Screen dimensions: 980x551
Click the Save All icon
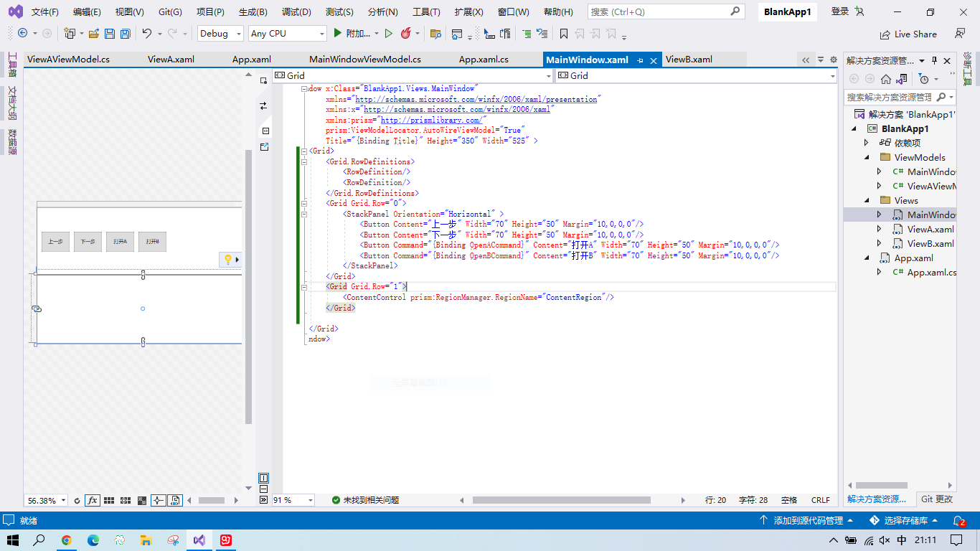[125, 33]
